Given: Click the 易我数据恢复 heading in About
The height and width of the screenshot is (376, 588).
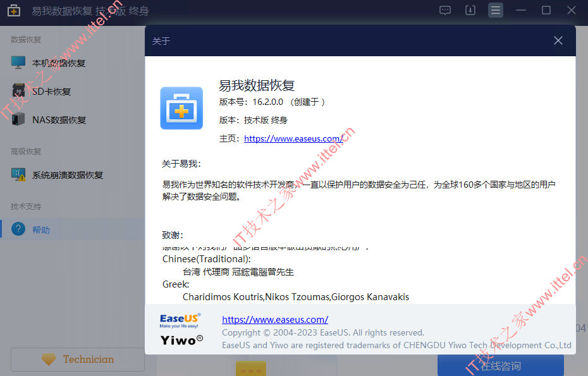Looking at the screenshot, I should click(x=257, y=85).
